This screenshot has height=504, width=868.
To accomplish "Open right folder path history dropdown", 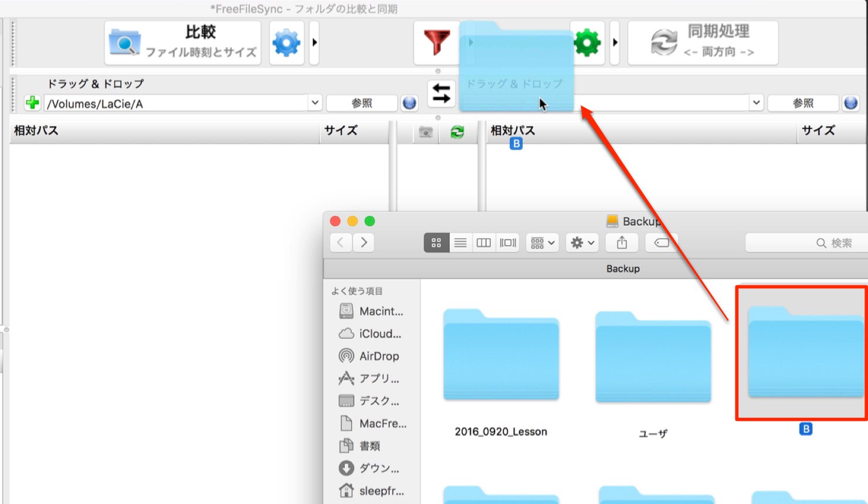I will tap(756, 103).
